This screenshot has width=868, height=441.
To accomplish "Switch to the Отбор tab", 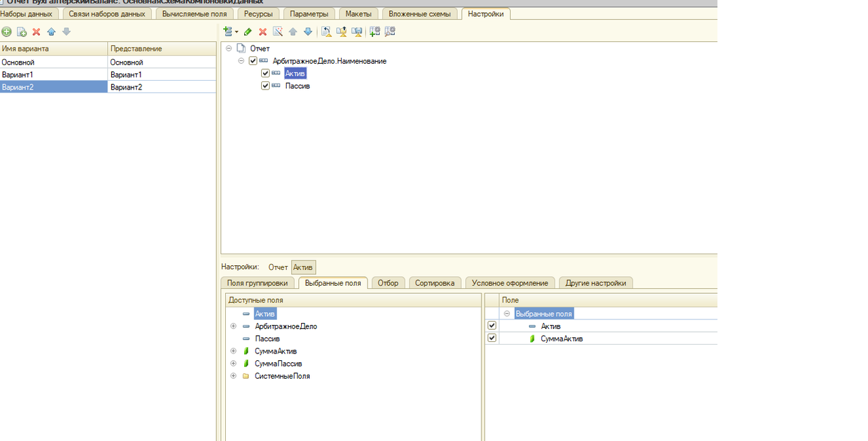I will (x=389, y=283).
